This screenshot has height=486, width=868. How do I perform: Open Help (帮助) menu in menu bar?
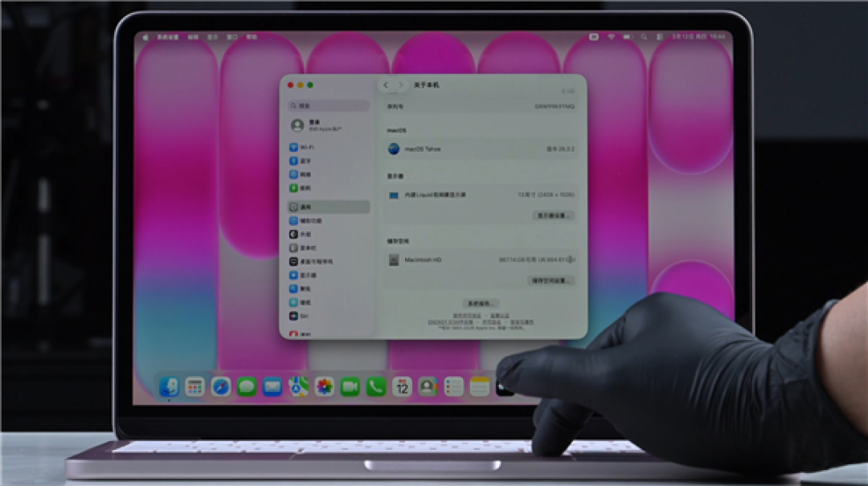click(252, 37)
